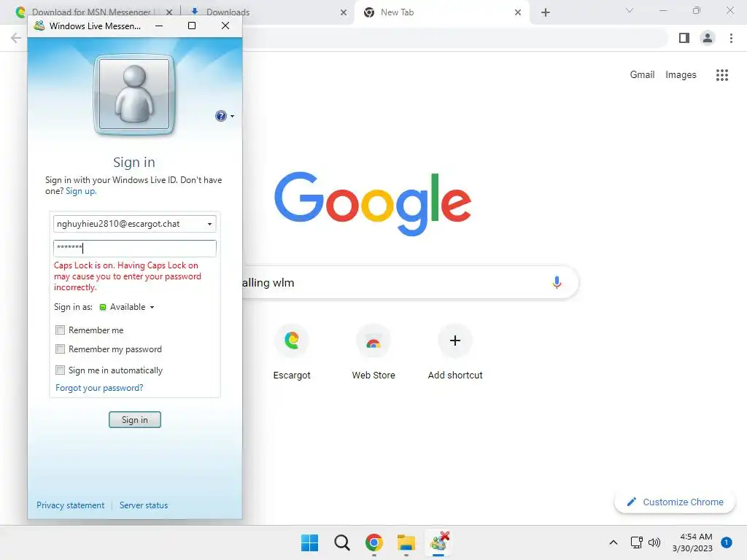The image size is (747, 560).
Task: Tick Sign me in automatically checkbox
Action: pyautogui.click(x=60, y=370)
